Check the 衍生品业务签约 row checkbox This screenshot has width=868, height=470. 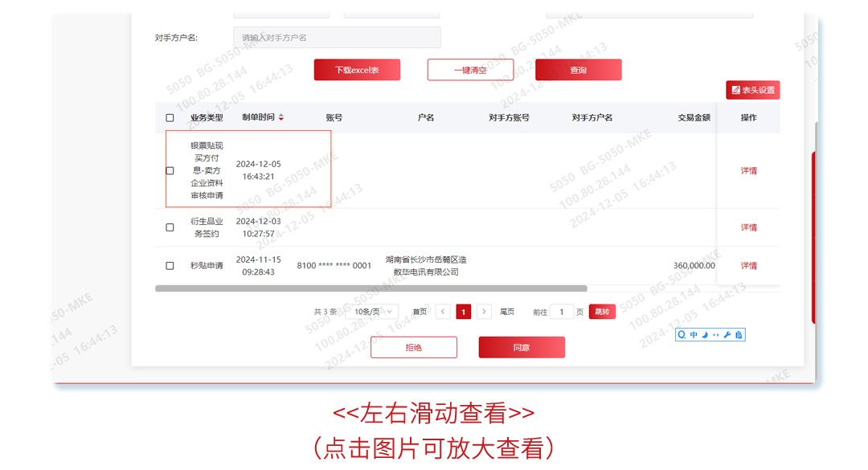pos(170,227)
